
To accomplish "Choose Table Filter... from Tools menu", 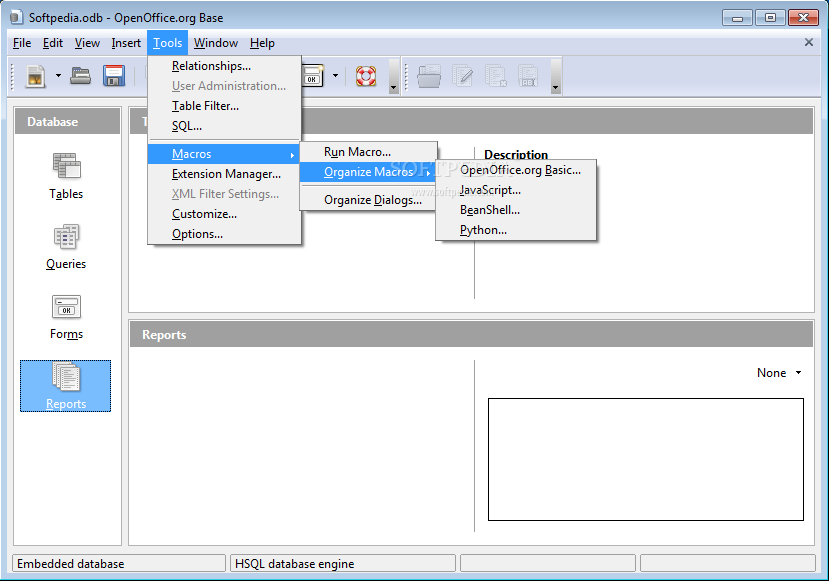I will (224, 106).
